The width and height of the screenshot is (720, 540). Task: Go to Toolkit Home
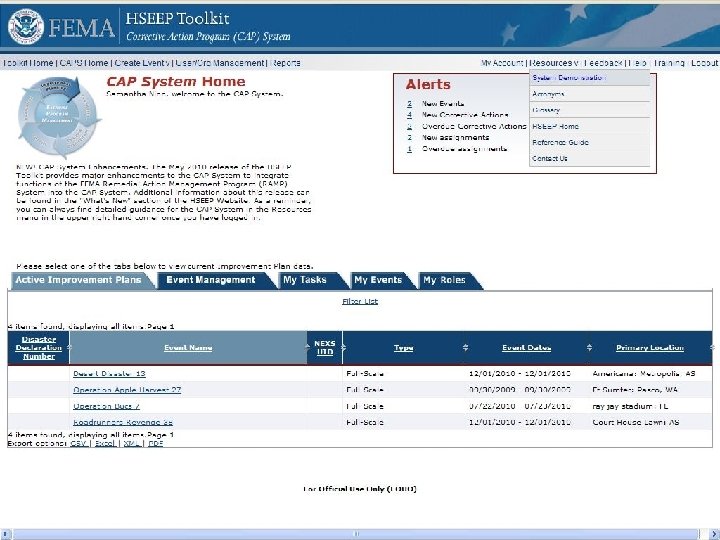click(x=28, y=63)
